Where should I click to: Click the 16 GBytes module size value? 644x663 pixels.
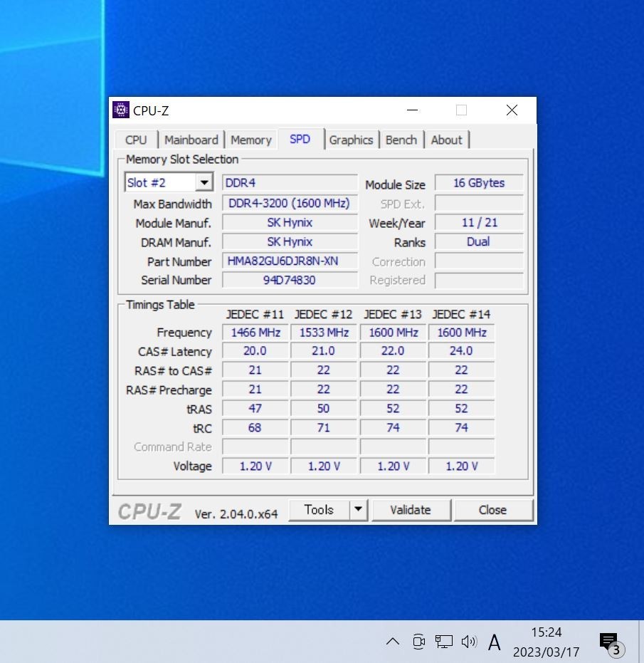[479, 182]
